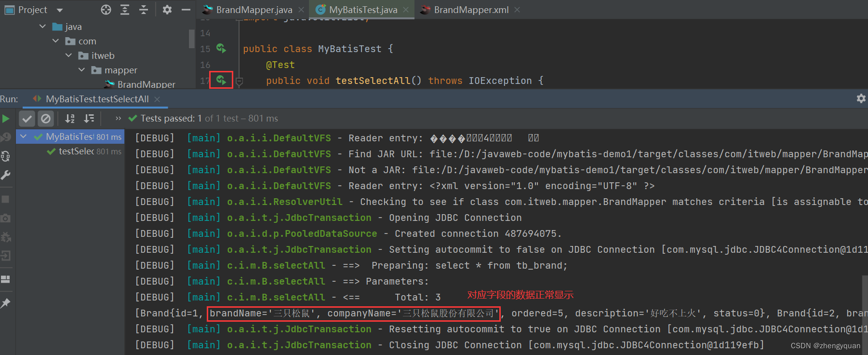Viewport: 868px width, 355px height.
Task: Click the 'Total: 3' console output
Action: tap(417, 297)
